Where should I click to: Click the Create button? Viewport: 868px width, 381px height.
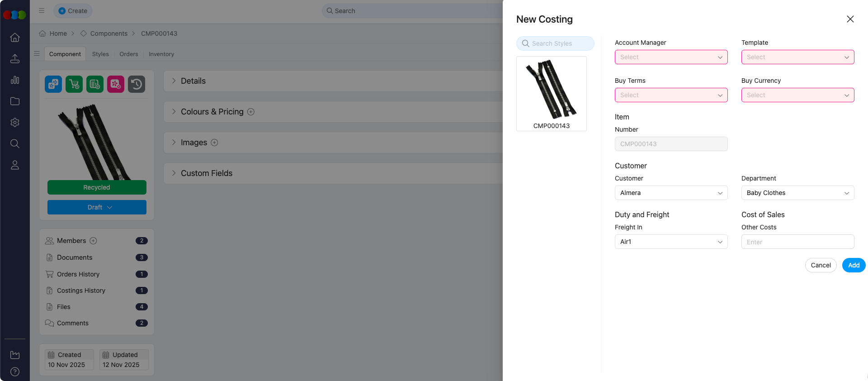(x=73, y=11)
